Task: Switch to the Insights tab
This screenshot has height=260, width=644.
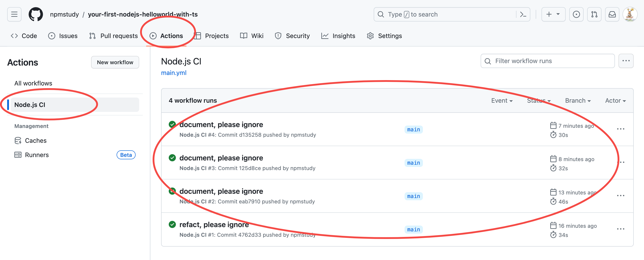Action: coord(338,36)
